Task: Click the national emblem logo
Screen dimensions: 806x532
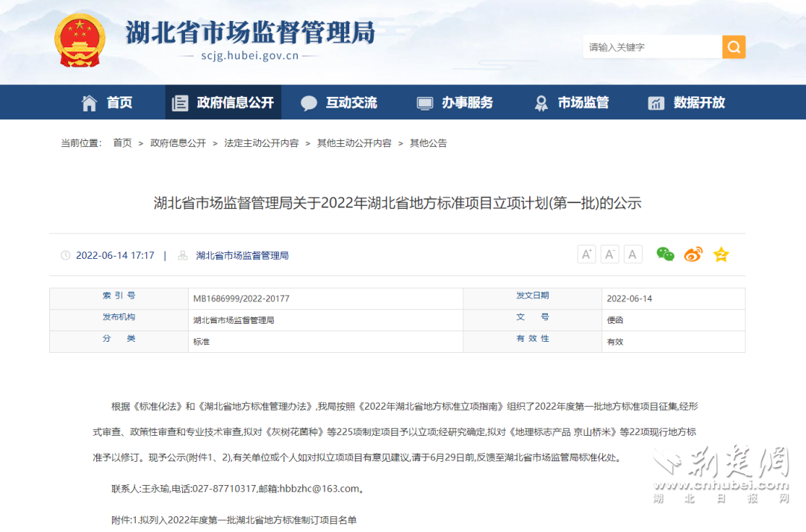Action: click(x=80, y=40)
